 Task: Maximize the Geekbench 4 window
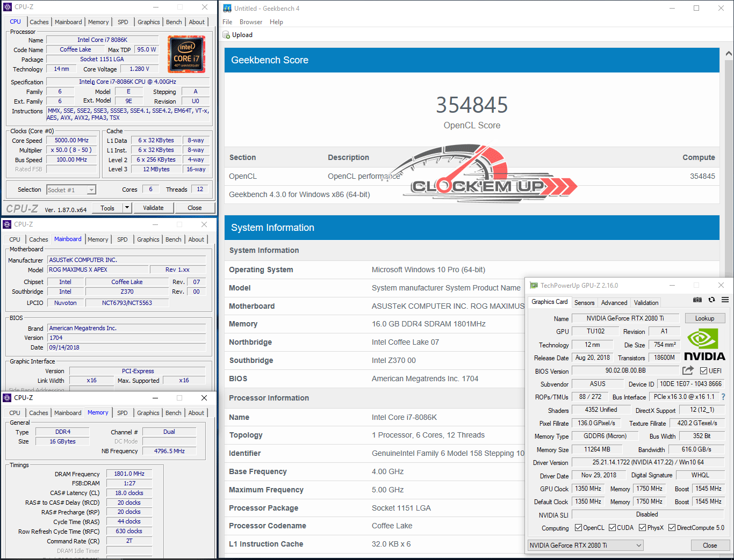coord(696,8)
